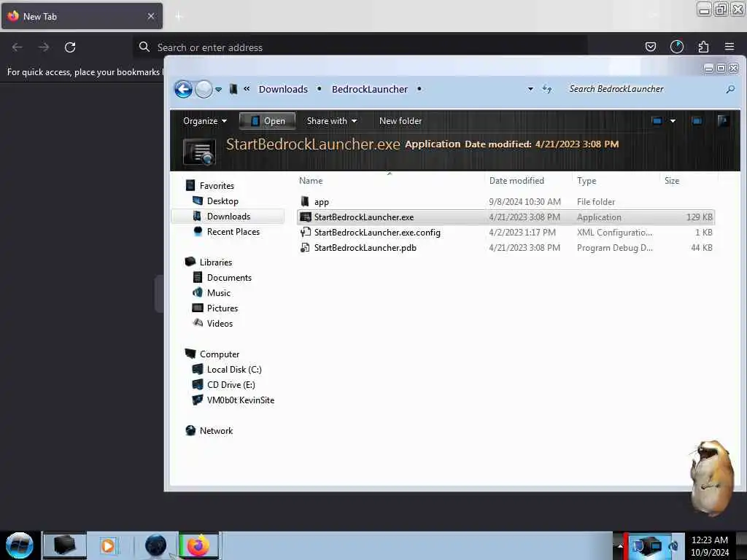Open the Windows Start button
747x560 pixels.
tap(20, 545)
